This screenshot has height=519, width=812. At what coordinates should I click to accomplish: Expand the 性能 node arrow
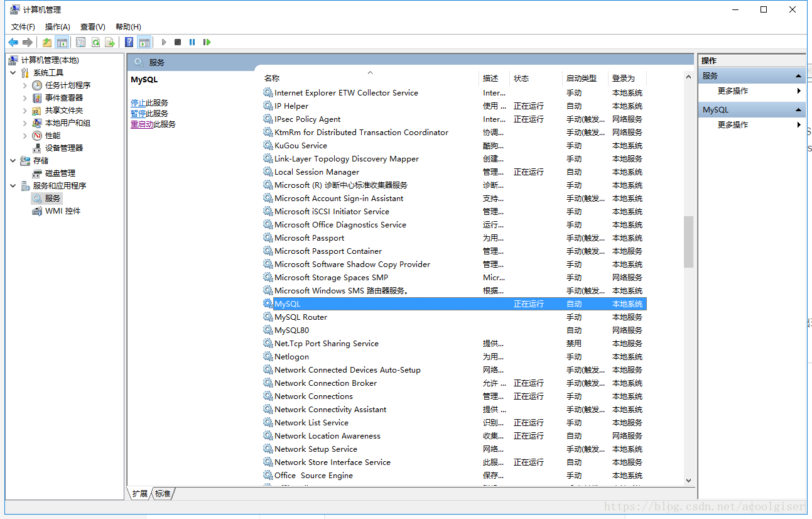(x=25, y=135)
